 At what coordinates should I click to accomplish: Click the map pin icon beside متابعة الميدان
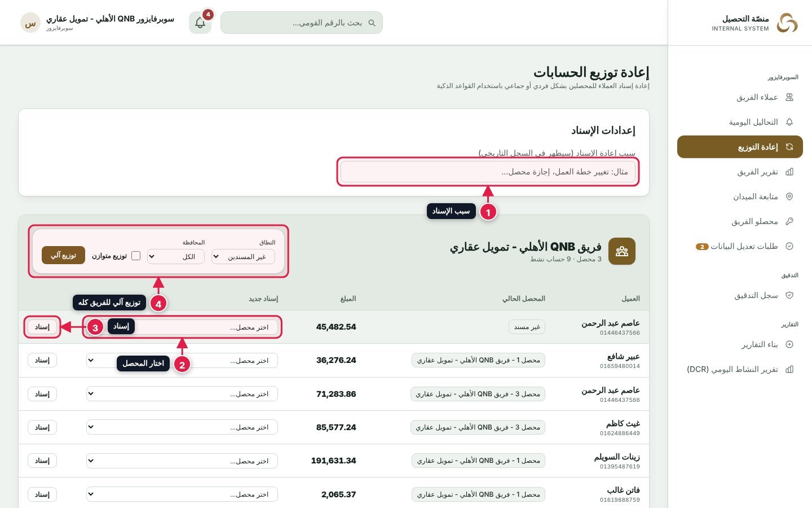point(789,196)
